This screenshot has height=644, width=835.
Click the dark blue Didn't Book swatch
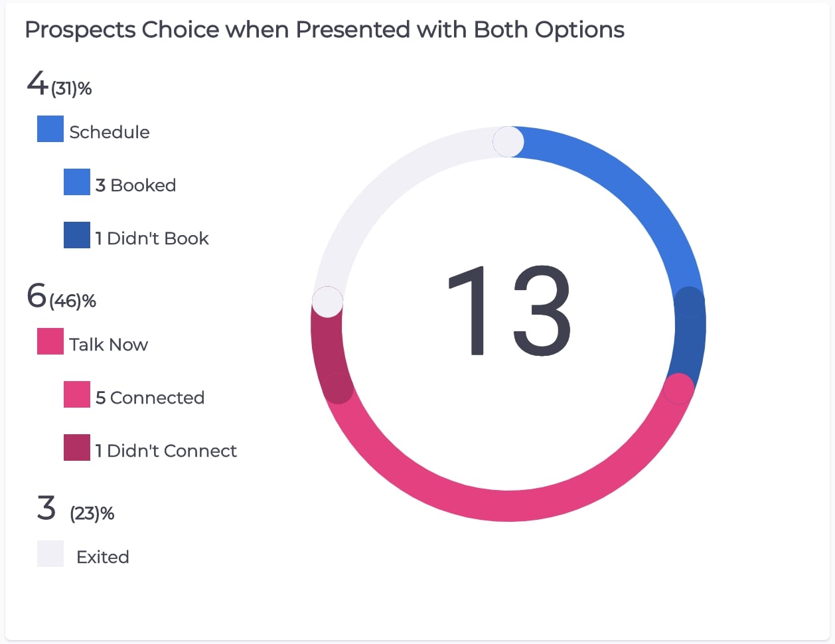pos(77,235)
